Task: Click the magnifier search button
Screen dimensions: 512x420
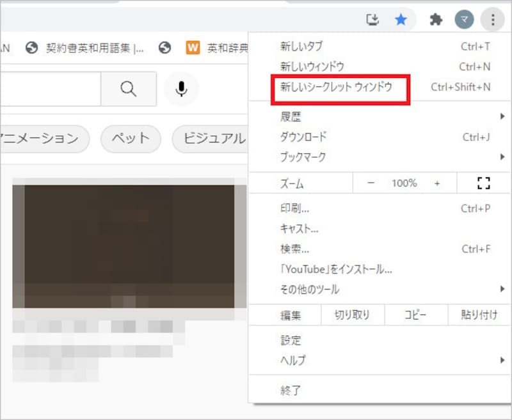Action: (x=128, y=89)
